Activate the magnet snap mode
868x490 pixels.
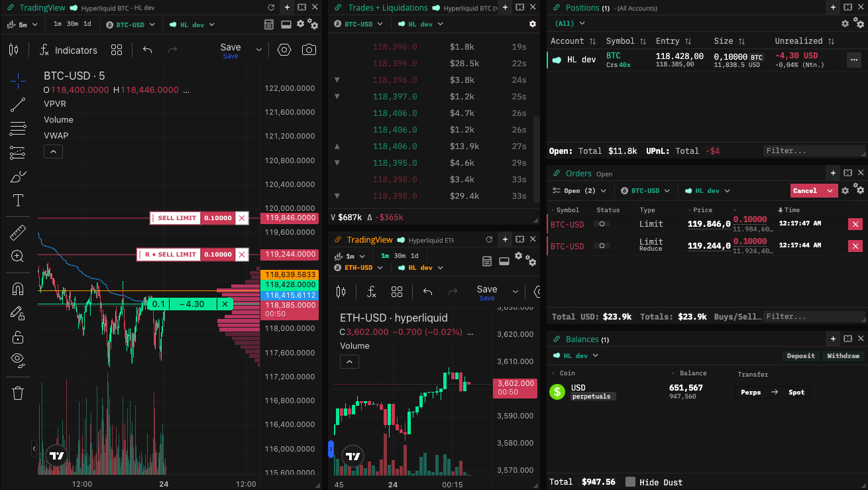pyautogui.click(x=18, y=289)
